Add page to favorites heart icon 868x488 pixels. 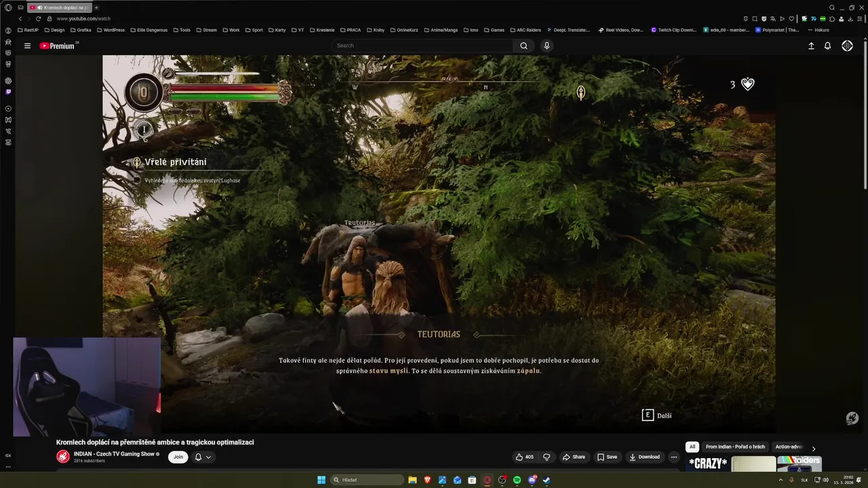pos(791,18)
